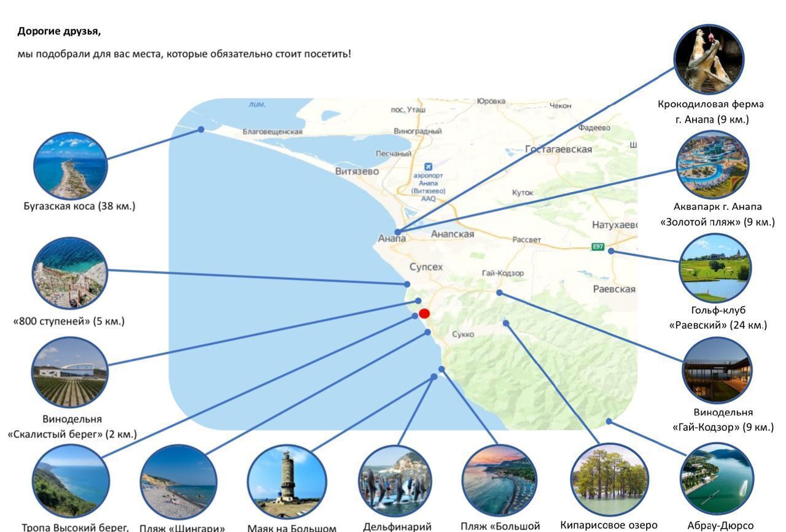This screenshot has height=532, width=786.
Task: Click the 'Анапа' city label on map
Action: tap(392, 239)
